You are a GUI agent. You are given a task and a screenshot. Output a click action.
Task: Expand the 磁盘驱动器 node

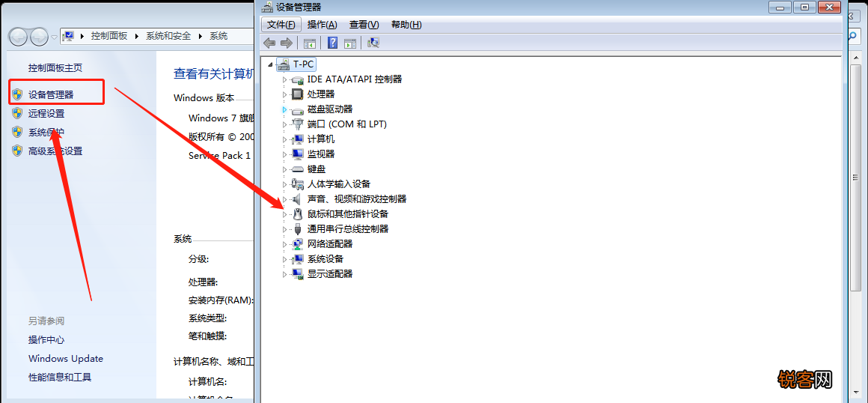[284, 110]
